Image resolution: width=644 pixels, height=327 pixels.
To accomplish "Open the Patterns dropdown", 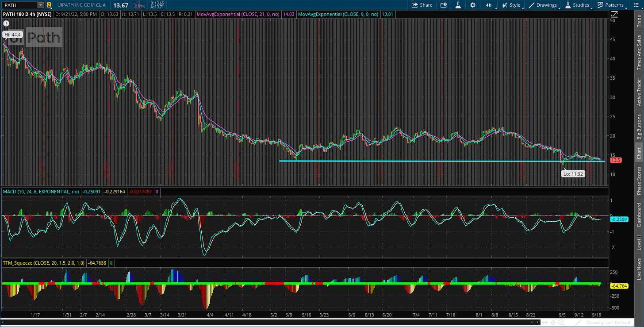I will (610, 5).
